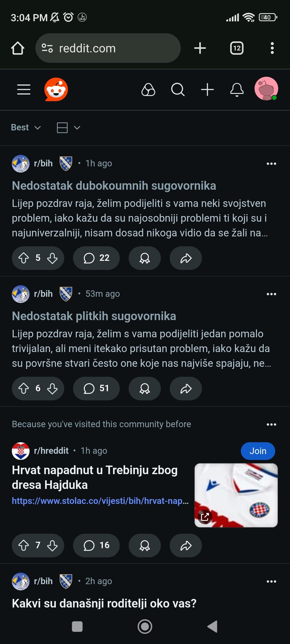The width and height of the screenshot is (290, 644).
Task: Tap the Hajduk jersey thumbnail
Action: [x=236, y=495]
